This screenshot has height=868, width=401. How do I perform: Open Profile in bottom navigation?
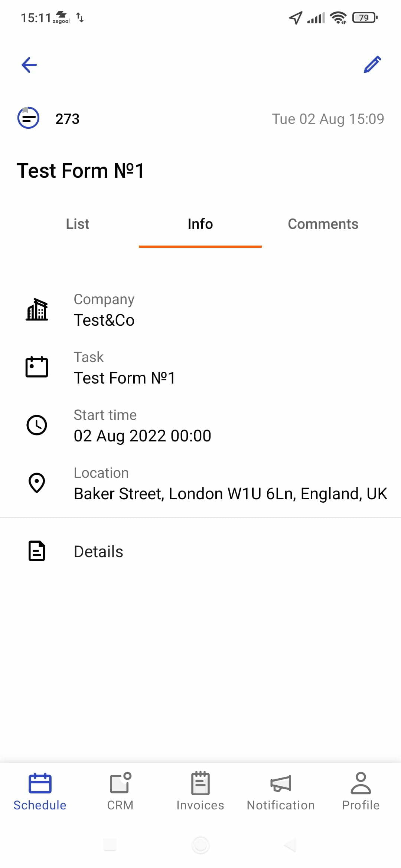click(361, 792)
